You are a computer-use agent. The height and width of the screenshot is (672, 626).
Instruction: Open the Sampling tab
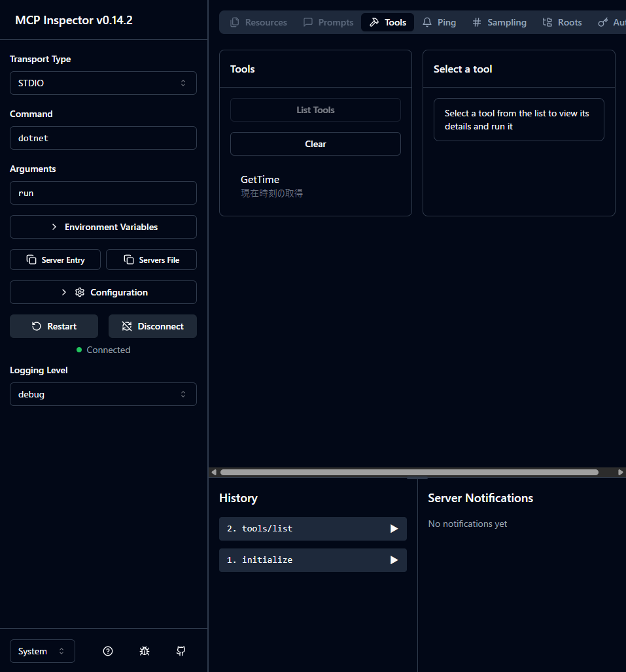(x=500, y=22)
